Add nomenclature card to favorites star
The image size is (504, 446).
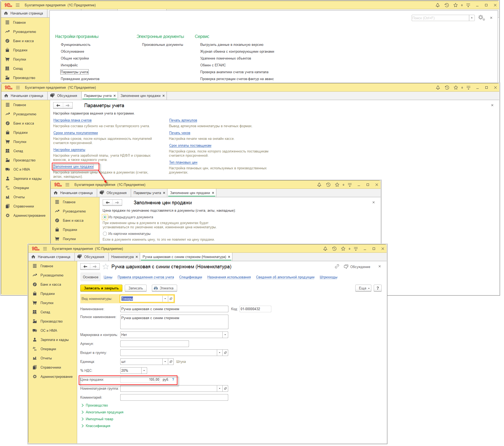106,267
